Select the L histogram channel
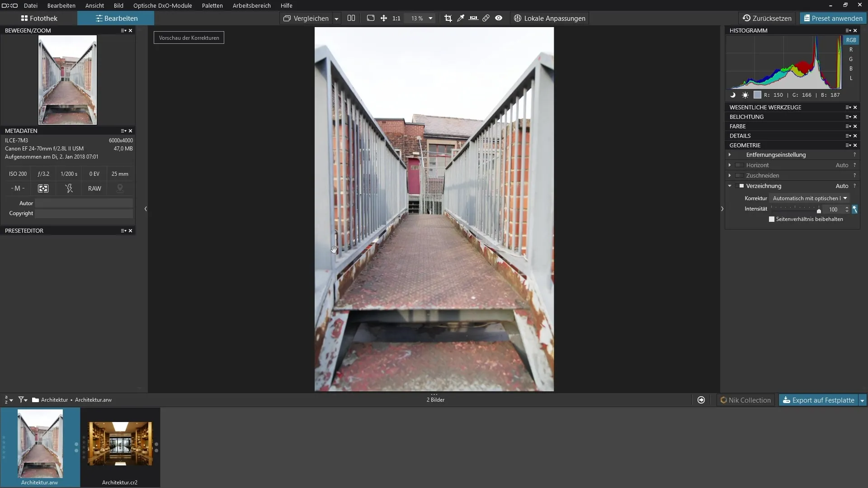Viewport: 868px width, 488px height. [851, 78]
